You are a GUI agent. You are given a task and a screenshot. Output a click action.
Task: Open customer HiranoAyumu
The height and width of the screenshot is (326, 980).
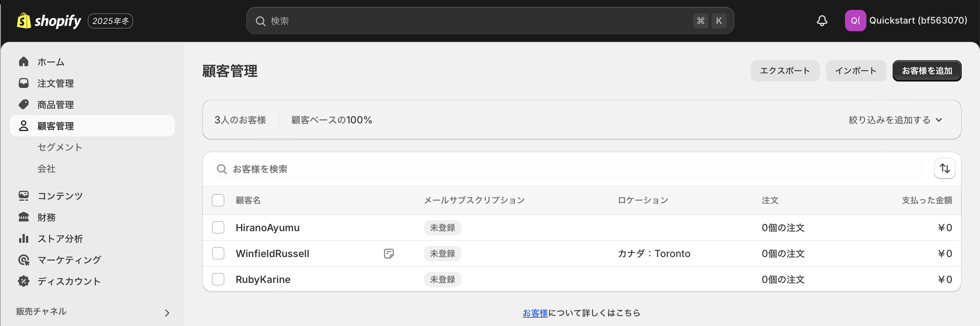click(x=268, y=228)
